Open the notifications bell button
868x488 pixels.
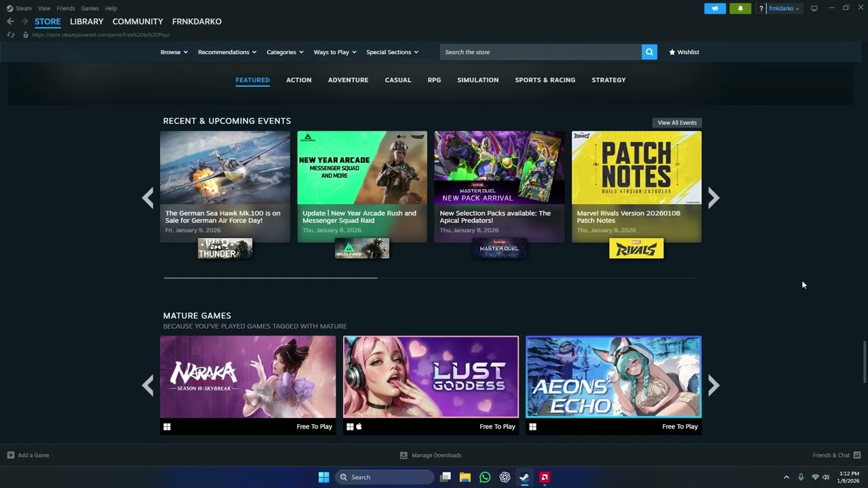click(740, 8)
